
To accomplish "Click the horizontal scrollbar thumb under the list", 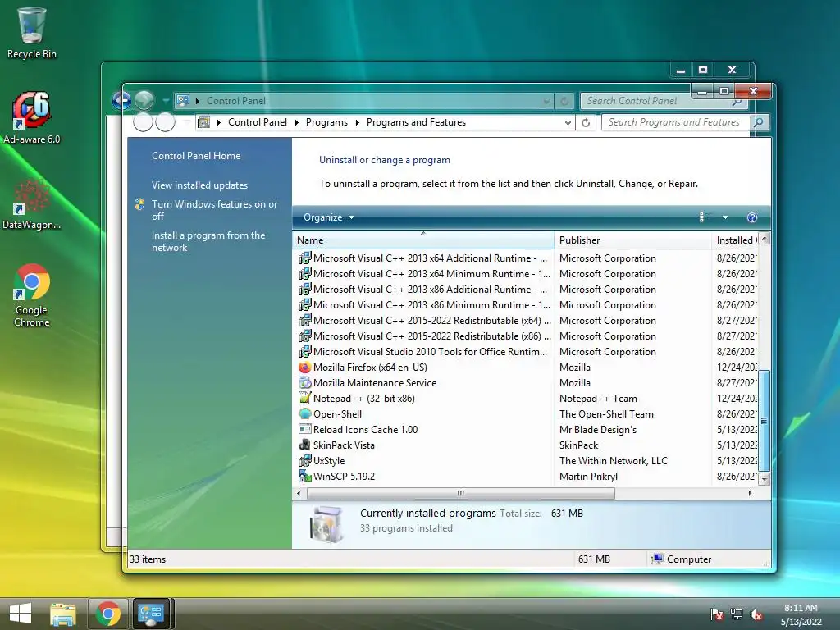I will point(461,493).
